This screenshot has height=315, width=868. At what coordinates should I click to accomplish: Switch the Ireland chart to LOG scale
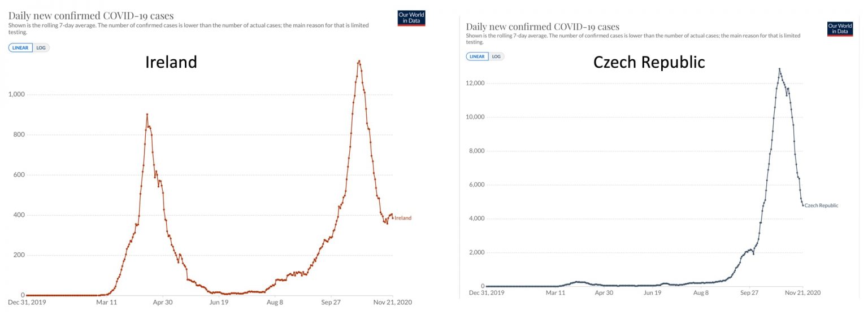(41, 48)
